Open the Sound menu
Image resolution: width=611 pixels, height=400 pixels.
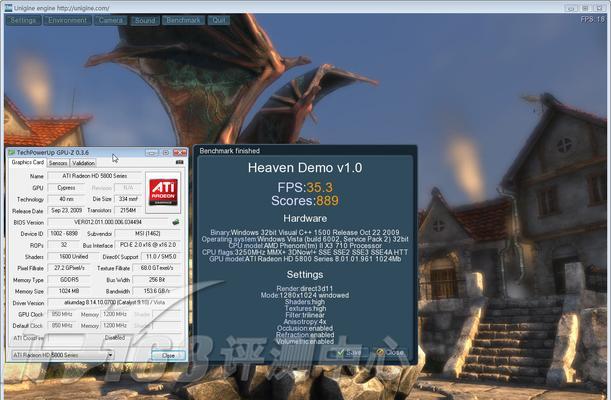pos(145,20)
